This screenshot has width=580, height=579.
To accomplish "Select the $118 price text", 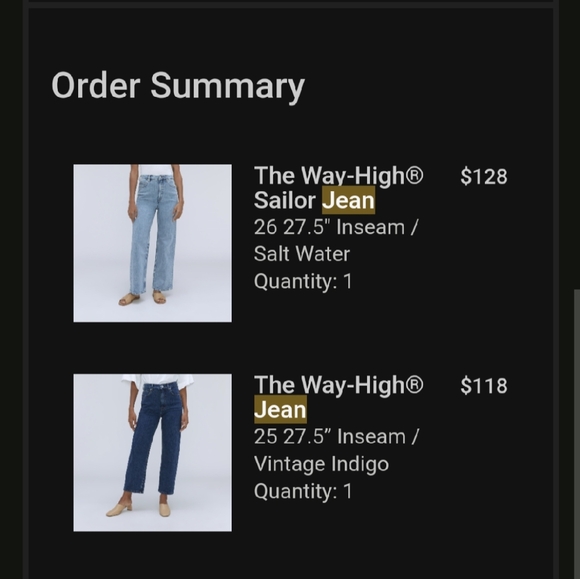I will click(x=484, y=386).
